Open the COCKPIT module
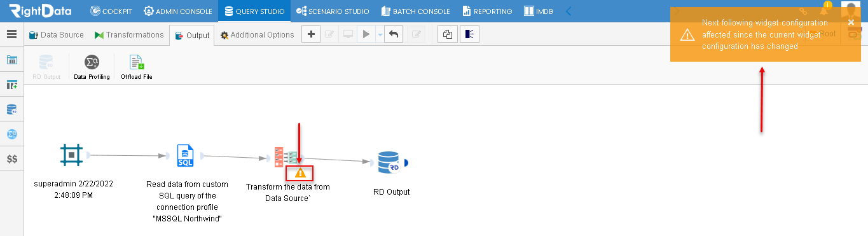This screenshot has height=236, width=868. [x=112, y=11]
